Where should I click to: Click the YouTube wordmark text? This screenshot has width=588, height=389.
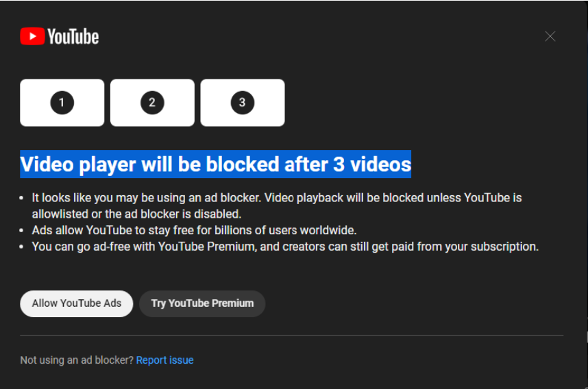73,36
